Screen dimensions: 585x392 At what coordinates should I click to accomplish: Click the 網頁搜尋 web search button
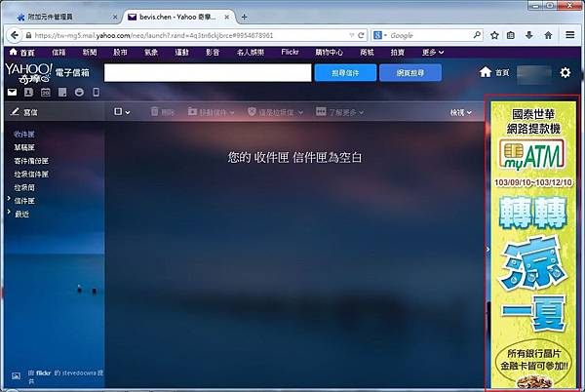(410, 73)
